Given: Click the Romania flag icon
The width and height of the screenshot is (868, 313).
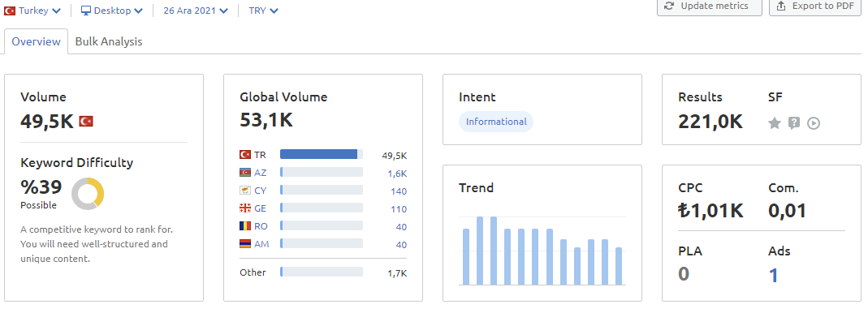Looking at the screenshot, I should (245, 226).
